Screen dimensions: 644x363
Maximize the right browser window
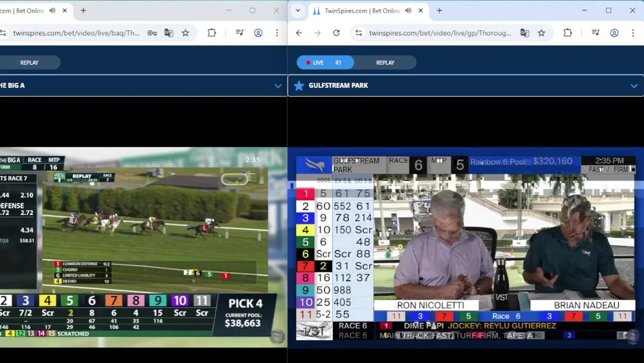point(608,11)
